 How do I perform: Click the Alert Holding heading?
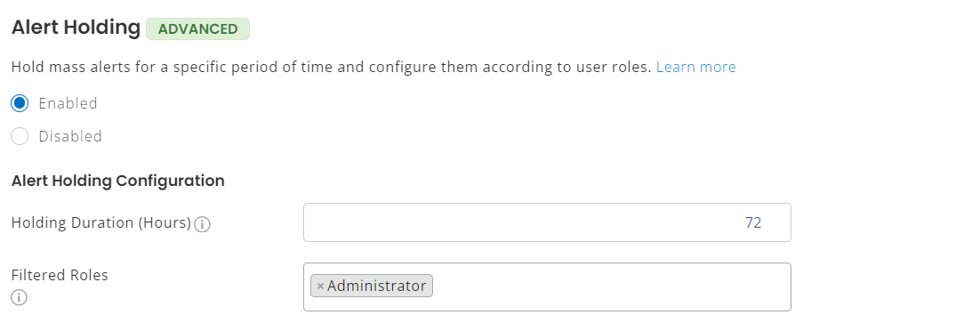click(x=76, y=28)
